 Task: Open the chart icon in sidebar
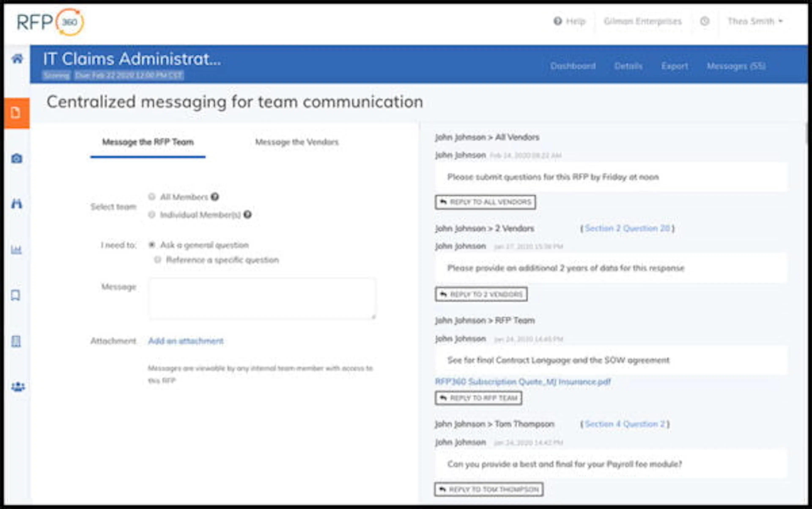click(x=16, y=249)
